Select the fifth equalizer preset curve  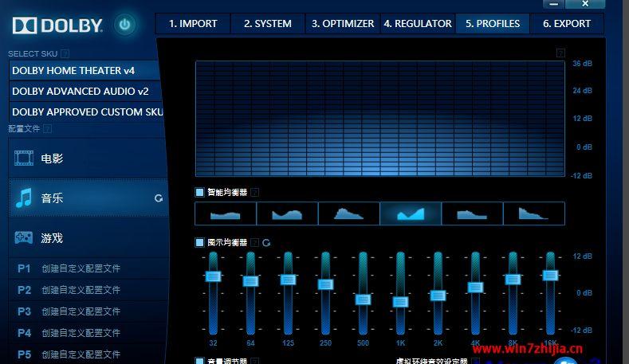pos(472,213)
